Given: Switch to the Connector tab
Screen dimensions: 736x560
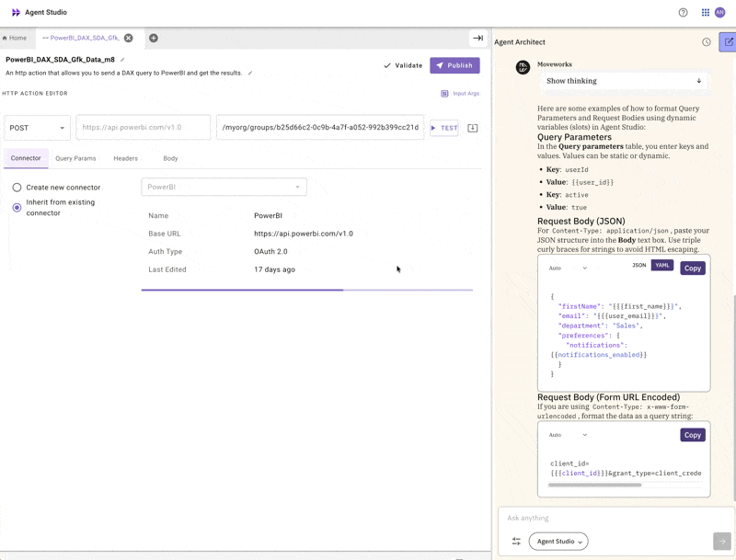Looking at the screenshot, I should coord(26,158).
